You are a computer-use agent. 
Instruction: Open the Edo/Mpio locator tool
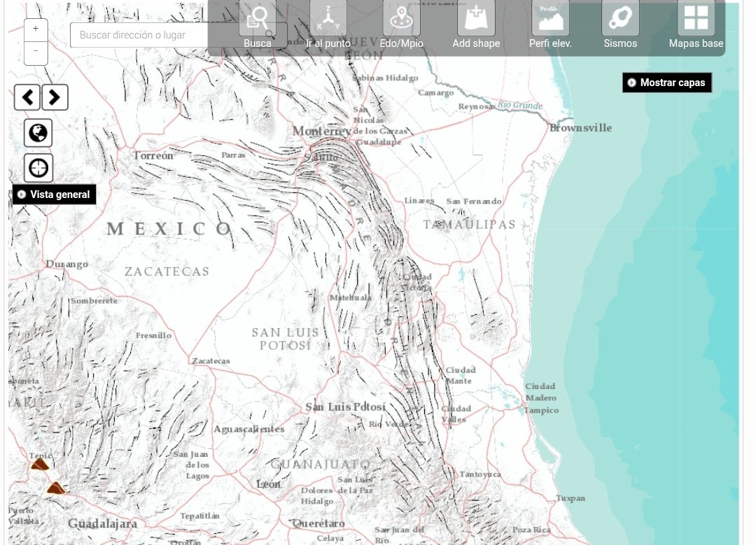pos(402,25)
